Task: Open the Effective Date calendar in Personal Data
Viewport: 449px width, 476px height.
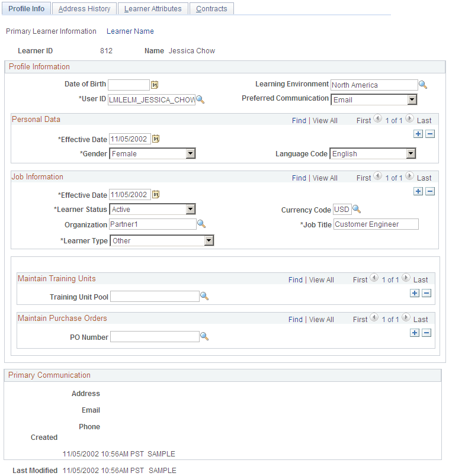Action: click(x=155, y=139)
